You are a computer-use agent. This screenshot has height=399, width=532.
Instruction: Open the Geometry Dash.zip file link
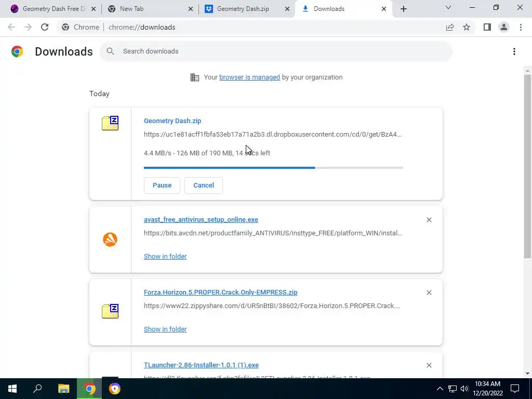(172, 121)
